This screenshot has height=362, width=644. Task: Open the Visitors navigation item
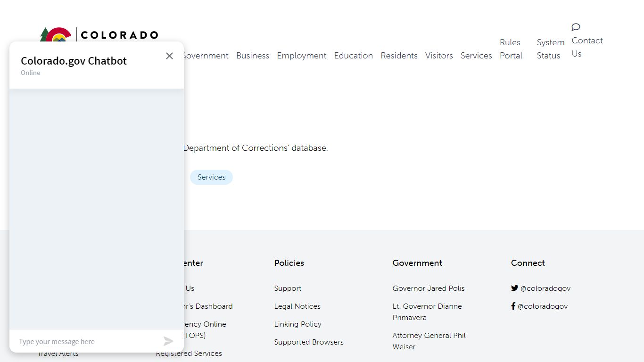[438, 56]
